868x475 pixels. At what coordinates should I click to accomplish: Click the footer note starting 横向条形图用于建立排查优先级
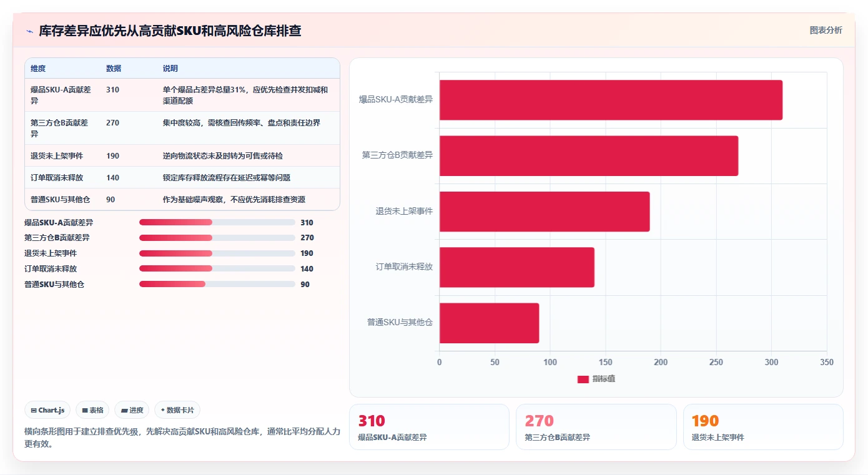click(x=182, y=438)
